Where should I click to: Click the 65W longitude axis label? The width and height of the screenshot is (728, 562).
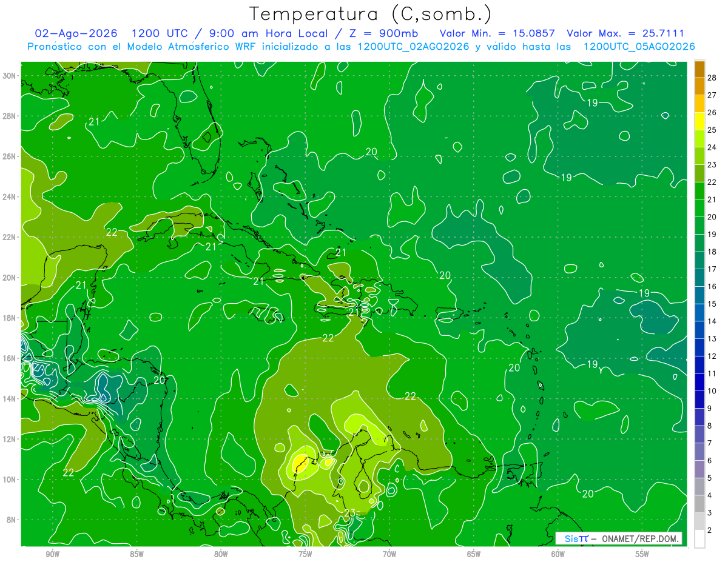click(474, 554)
